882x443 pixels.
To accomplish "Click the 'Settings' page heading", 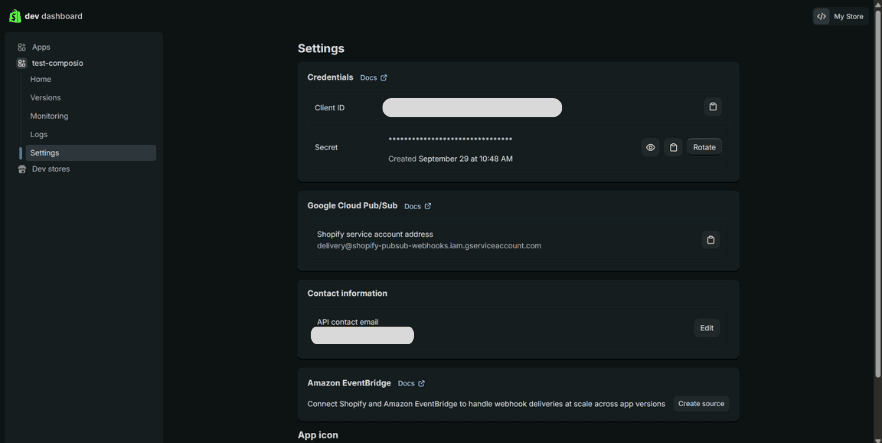I will pyautogui.click(x=321, y=48).
